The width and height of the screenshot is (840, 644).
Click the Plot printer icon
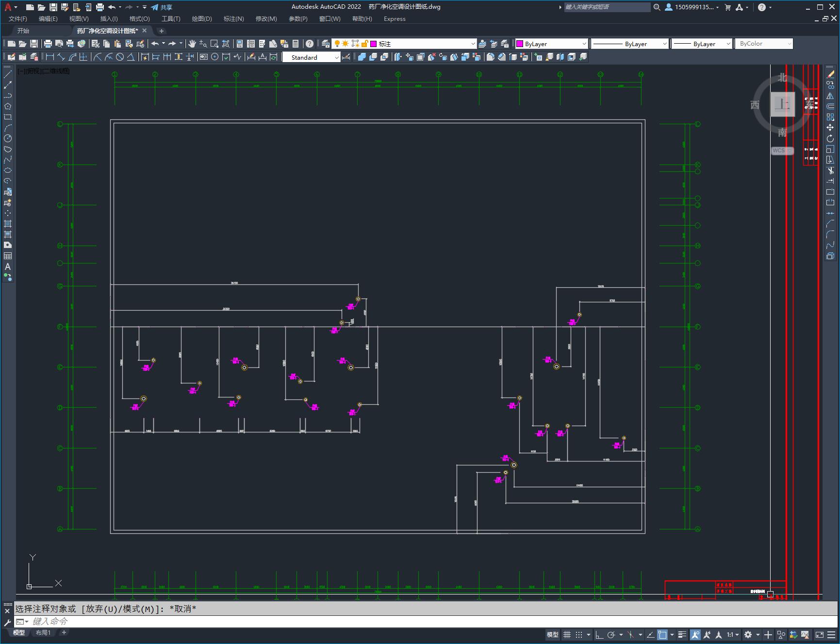[48, 44]
